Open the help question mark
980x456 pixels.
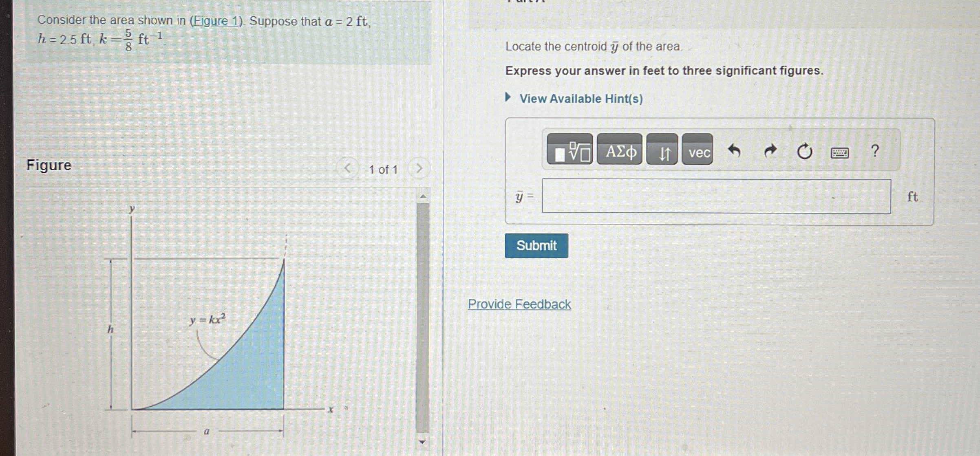[875, 151]
